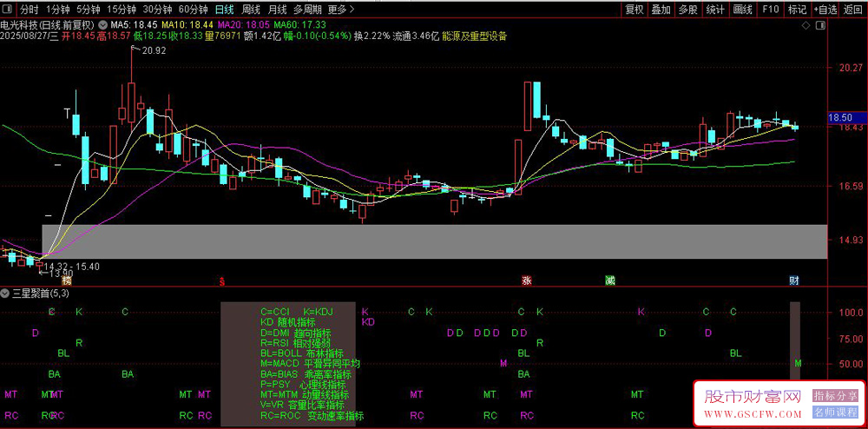Select the 分时 time-share tab
Screen dimensions: 868x429
click(30, 10)
